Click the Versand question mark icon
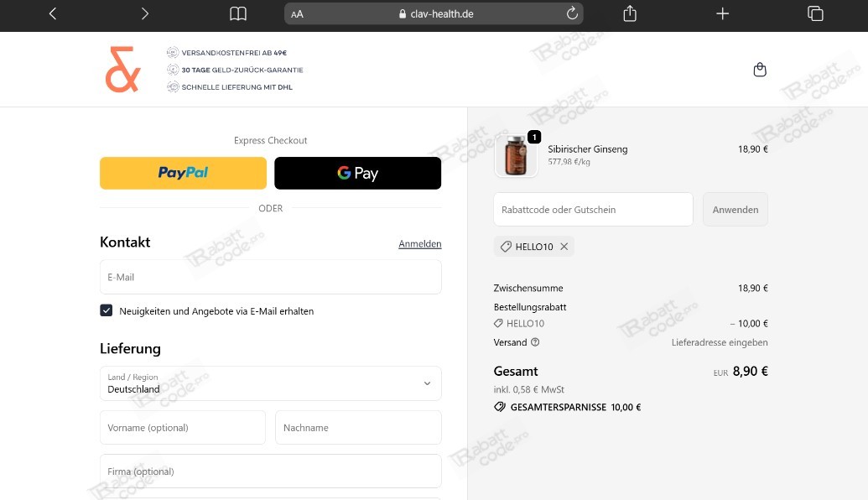This screenshot has height=500, width=868. (534, 342)
